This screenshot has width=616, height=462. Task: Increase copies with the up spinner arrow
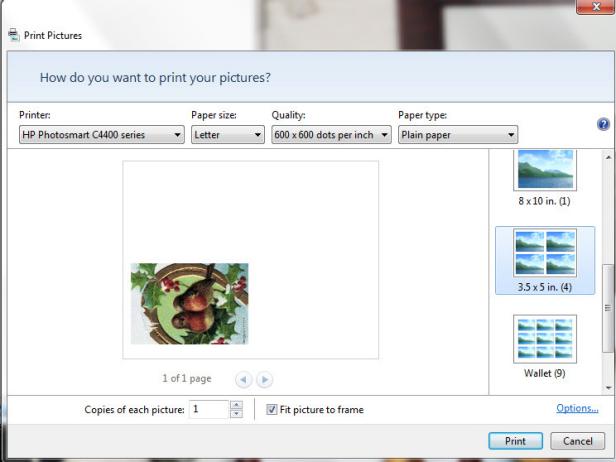[x=236, y=405]
